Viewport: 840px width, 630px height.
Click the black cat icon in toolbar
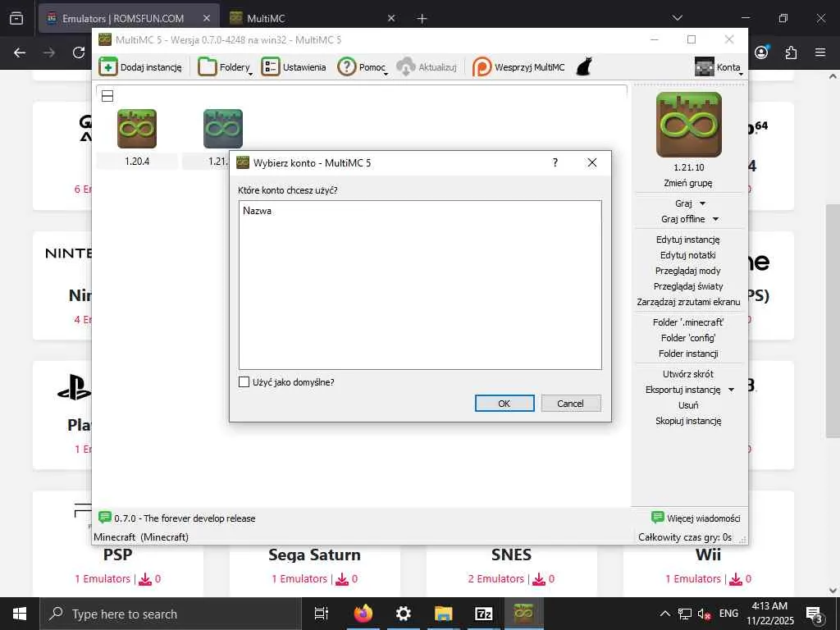[584, 67]
